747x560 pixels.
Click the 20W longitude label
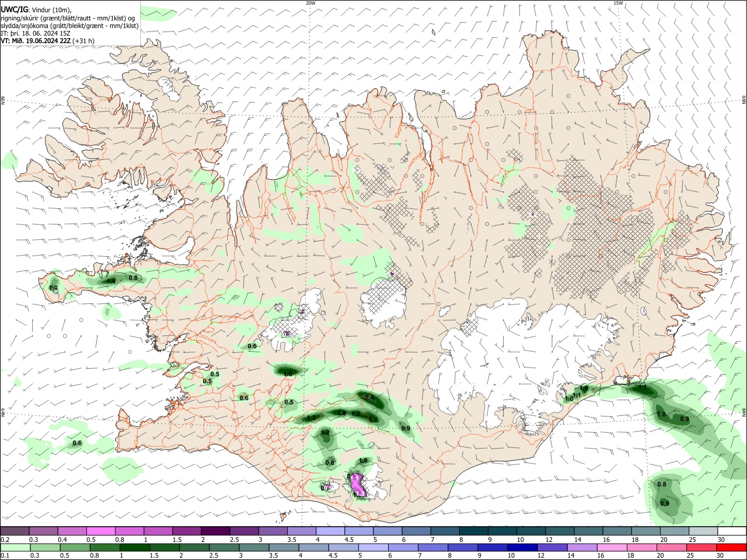(311, 3)
